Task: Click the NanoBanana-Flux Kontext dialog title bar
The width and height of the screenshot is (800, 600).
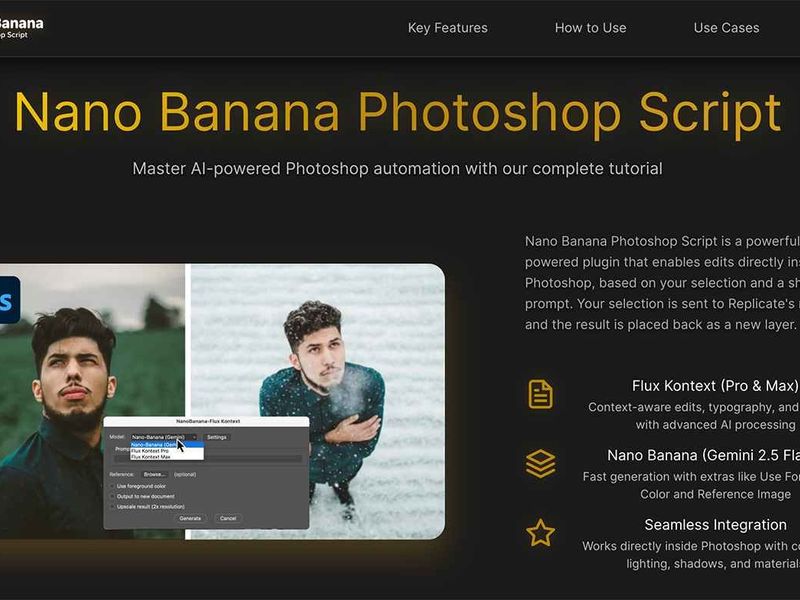Action: (x=206, y=421)
